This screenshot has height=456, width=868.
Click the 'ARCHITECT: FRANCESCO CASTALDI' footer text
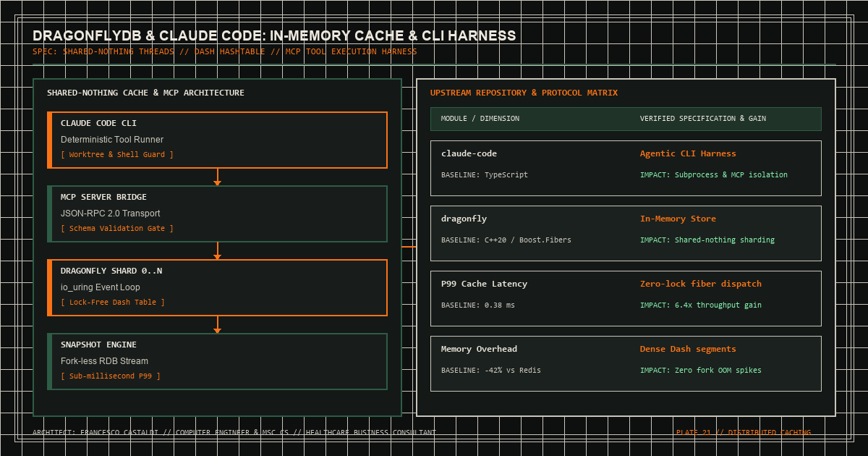234,433
